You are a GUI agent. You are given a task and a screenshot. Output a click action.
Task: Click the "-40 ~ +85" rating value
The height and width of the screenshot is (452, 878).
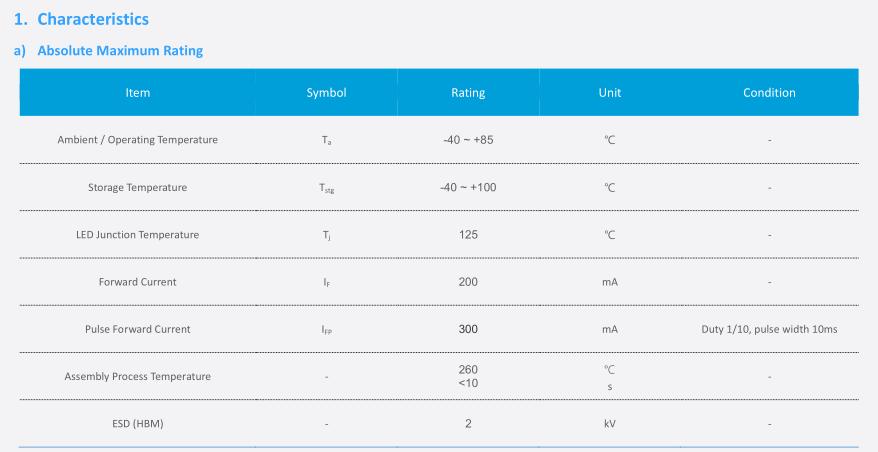468,140
